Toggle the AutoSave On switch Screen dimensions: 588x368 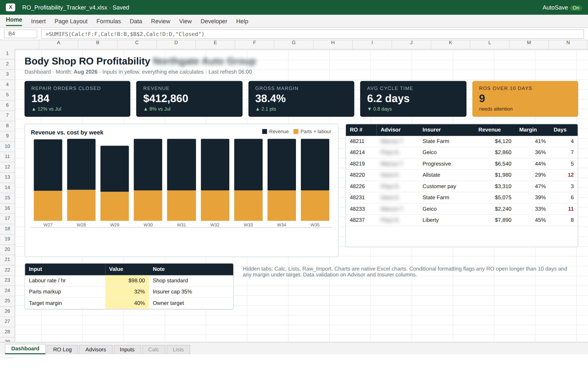tap(576, 8)
